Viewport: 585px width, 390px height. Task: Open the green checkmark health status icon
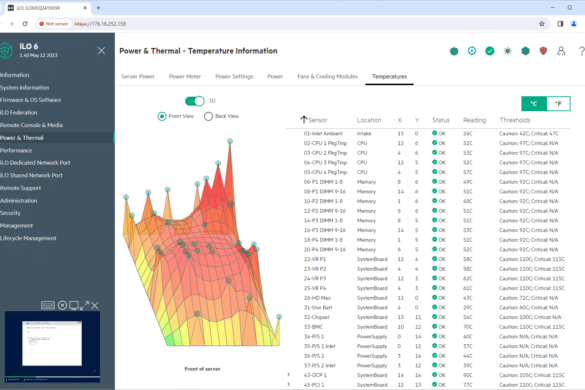(x=490, y=51)
